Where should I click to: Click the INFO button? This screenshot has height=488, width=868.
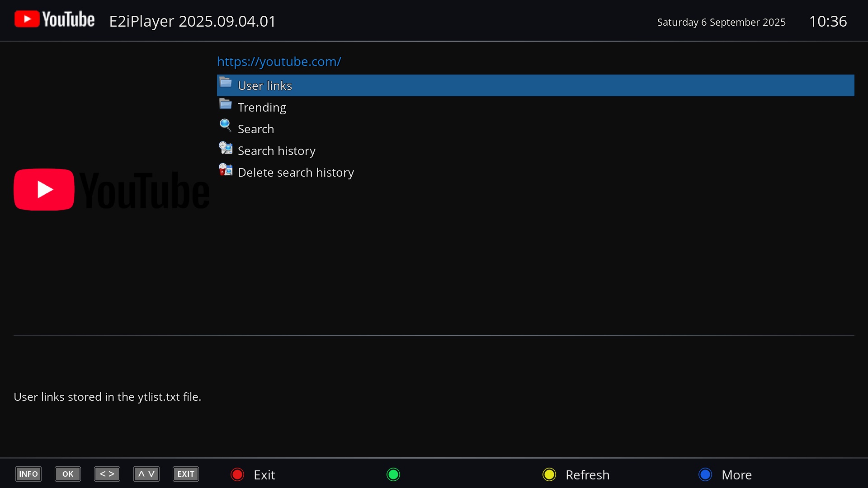click(28, 474)
